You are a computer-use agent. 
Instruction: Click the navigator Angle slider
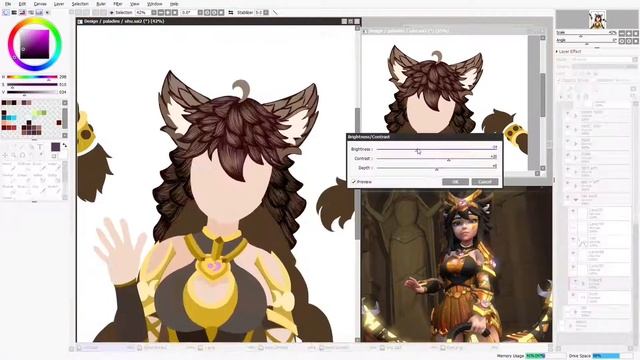[587, 42]
